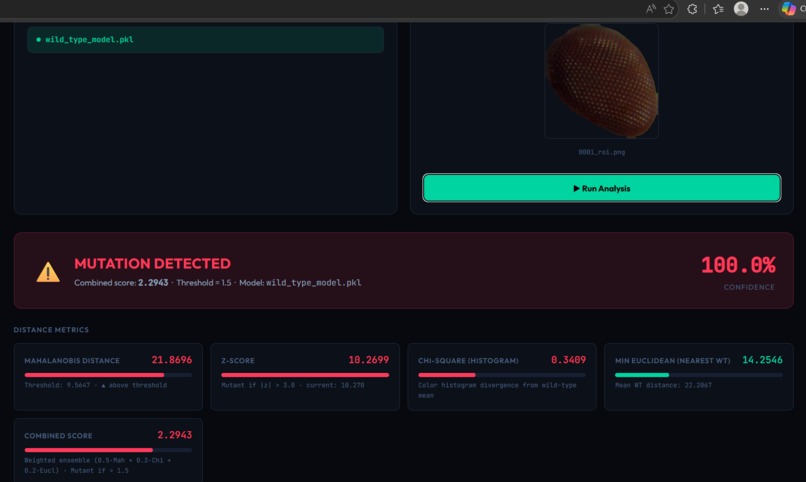
Task: Click the Threshold 9.5647 above threshold text
Action: tap(96, 385)
